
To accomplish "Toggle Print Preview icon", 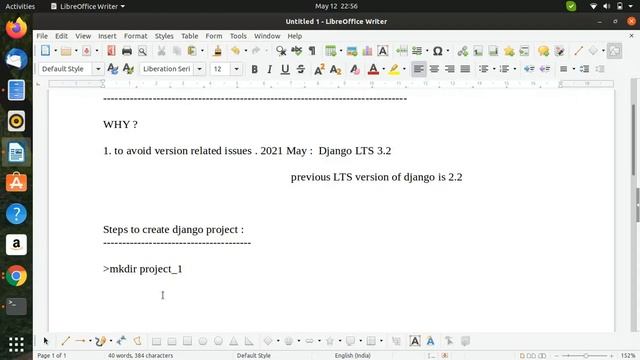I will [x=142, y=51].
